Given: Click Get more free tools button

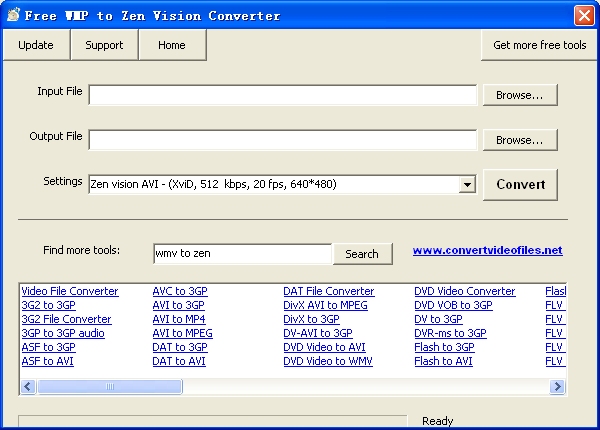Looking at the screenshot, I should [539, 45].
